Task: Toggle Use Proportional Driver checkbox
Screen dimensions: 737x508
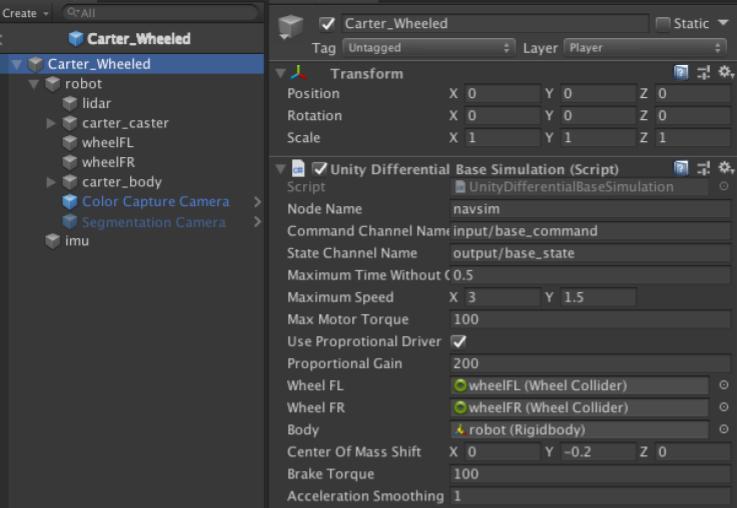Action: tap(459, 341)
